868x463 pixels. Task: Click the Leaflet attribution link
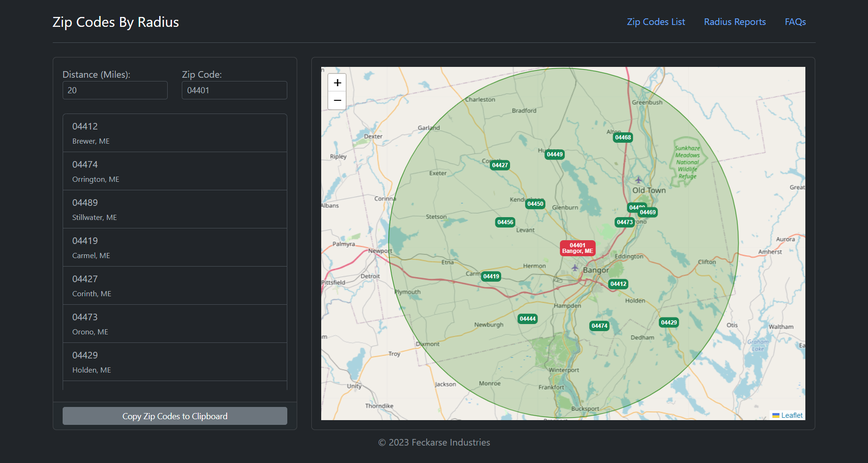tap(791, 415)
